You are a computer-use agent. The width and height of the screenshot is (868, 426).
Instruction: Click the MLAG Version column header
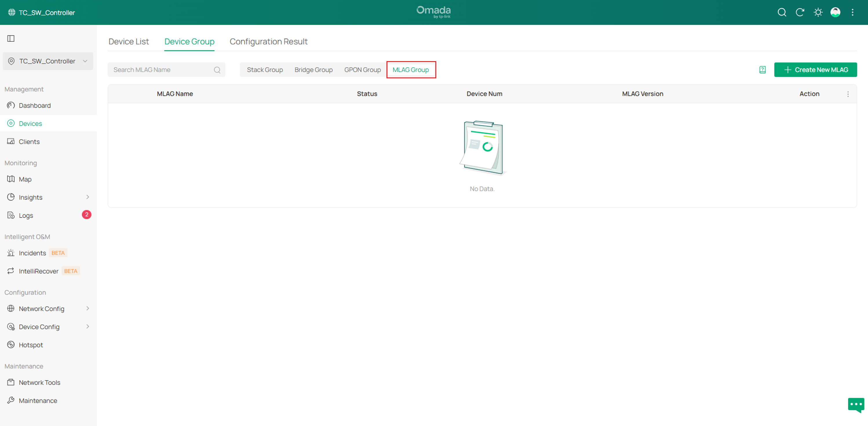[643, 94]
